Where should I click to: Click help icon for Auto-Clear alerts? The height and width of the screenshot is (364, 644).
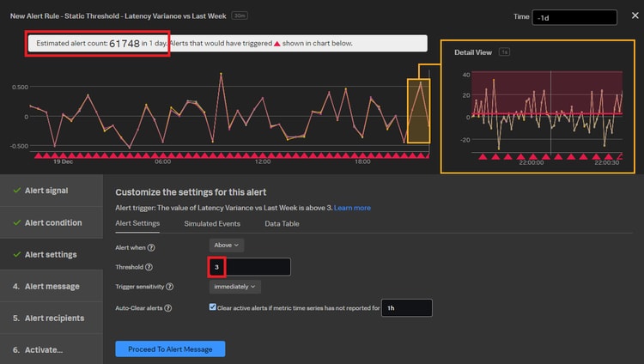tap(168, 308)
